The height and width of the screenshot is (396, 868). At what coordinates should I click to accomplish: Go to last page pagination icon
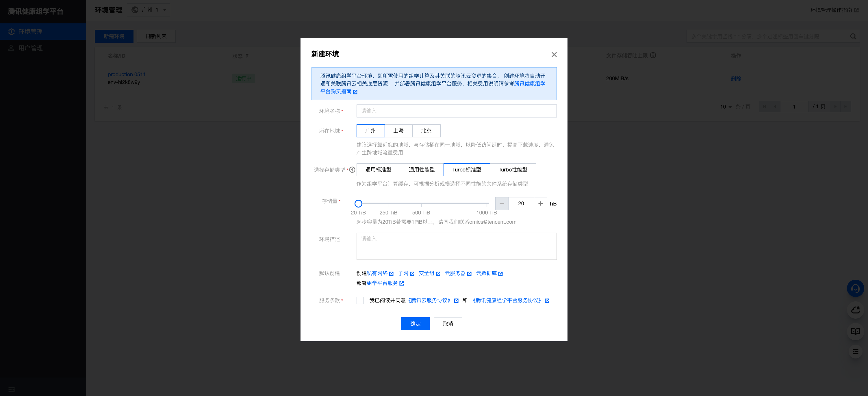[845, 107]
